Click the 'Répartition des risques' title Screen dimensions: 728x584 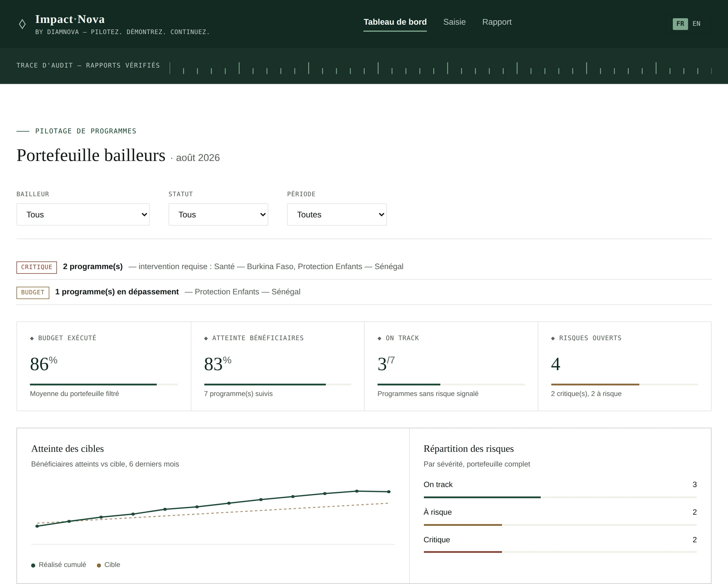point(469,449)
